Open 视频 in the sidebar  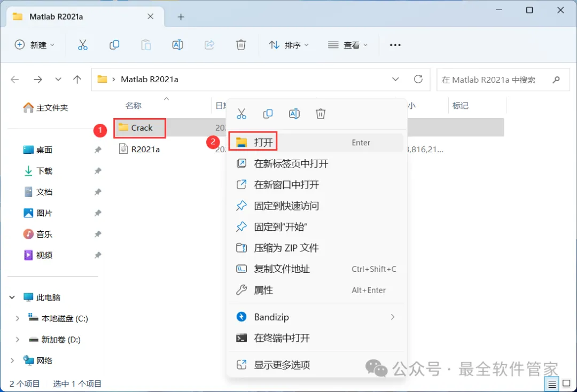click(x=38, y=255)
